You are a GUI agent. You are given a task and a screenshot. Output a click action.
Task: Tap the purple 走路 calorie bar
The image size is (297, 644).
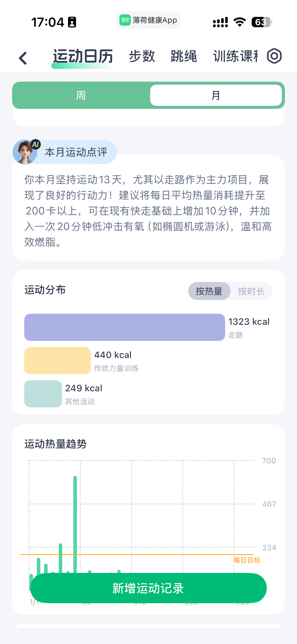tap(124, 327)
